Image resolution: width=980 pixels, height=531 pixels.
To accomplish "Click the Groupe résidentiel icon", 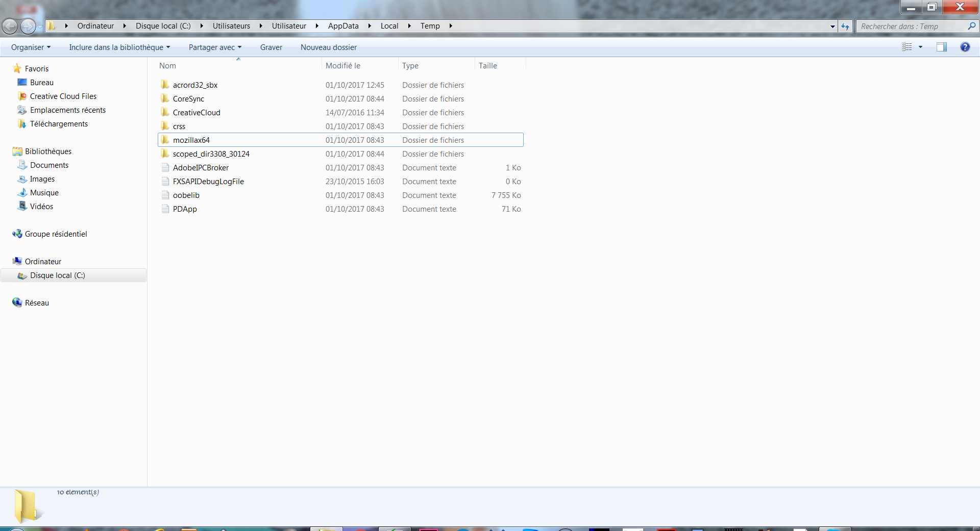I will pos(17,234).
